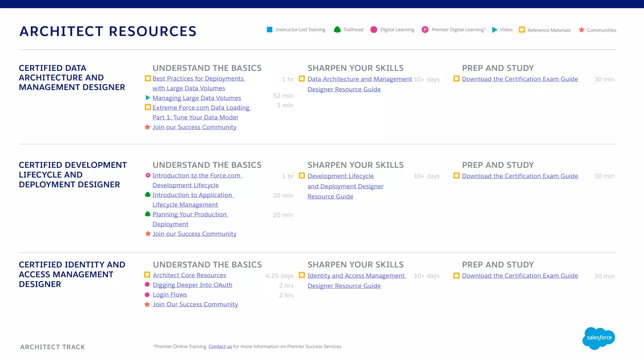Download Exam Guide for Identity and Access row
The width and height of the screenshot is (644, 362).
click(x=520, y=276)
